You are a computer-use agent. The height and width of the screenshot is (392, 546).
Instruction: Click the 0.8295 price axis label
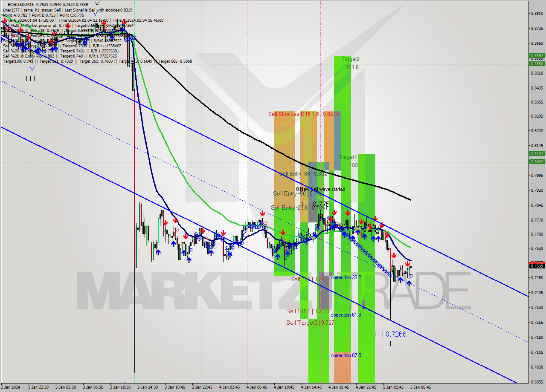click(x=537, y=116)
